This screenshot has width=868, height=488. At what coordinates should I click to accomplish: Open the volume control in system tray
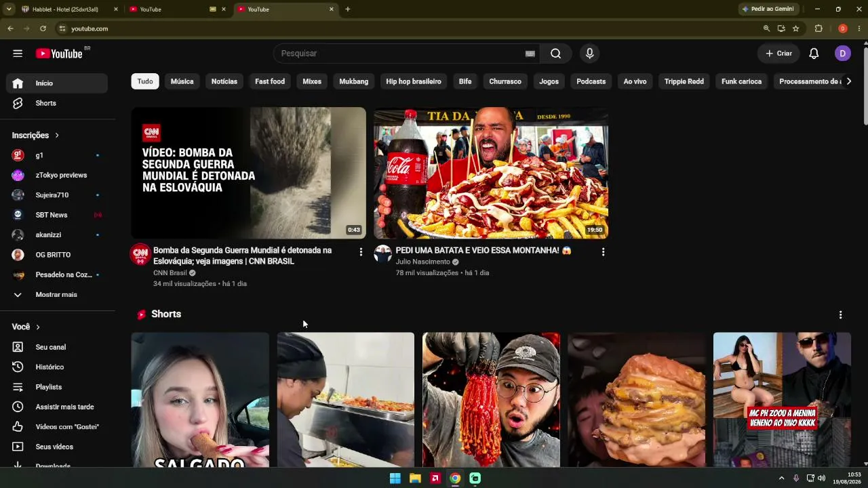(x=822, y=479)
